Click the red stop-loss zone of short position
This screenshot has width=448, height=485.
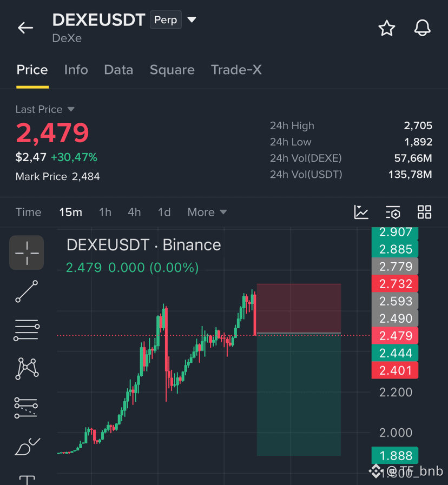pyautogui.click(x=299, y=308)
